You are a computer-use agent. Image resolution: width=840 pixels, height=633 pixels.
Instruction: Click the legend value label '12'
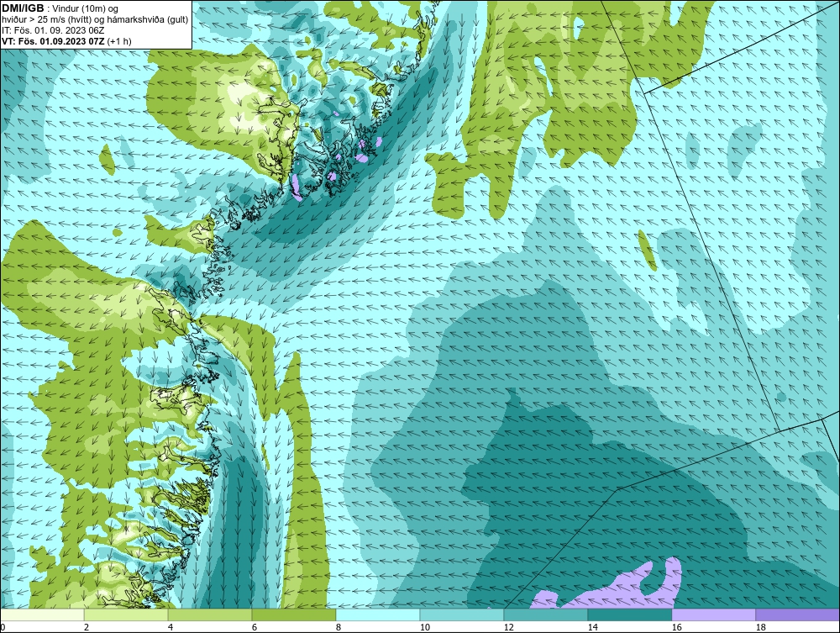(508, 627)
